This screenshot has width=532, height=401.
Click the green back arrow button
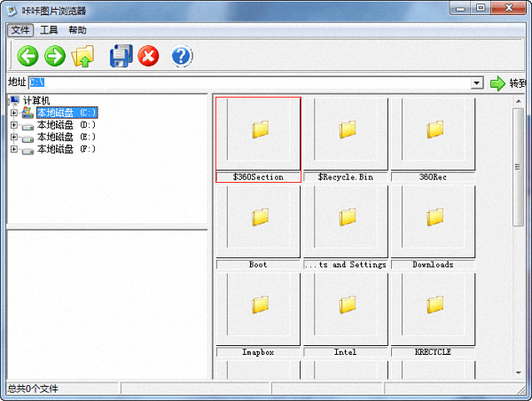tap(27, 57)
